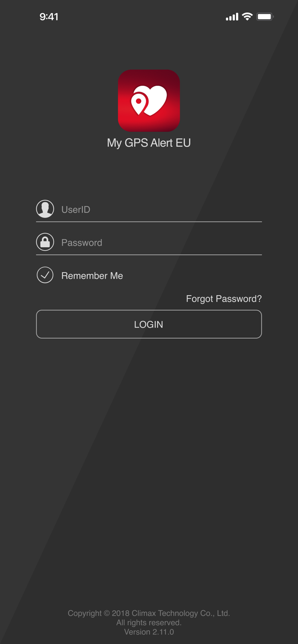Tap the Remember Me text label

click(92, 276)
